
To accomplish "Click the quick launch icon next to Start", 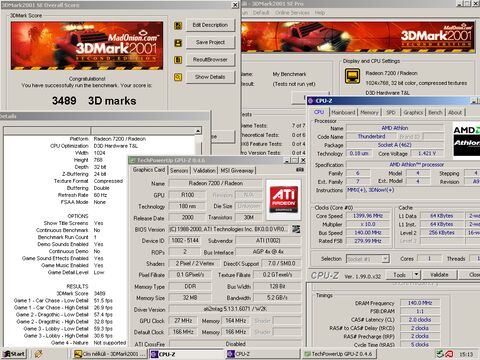I will (x=38, y=354).
